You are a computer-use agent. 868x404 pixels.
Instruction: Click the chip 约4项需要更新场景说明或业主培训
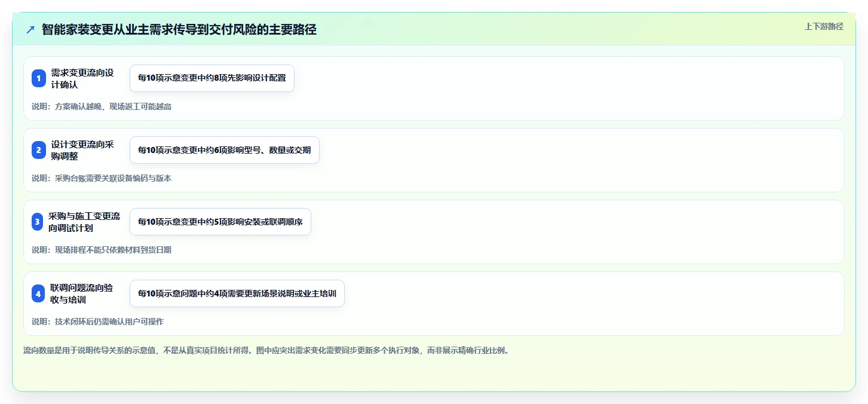point(237,293)
